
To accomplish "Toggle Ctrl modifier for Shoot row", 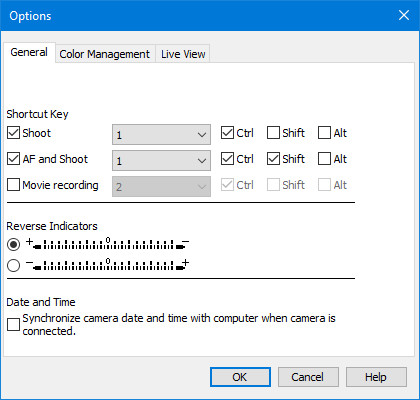I will coord(227,133).
